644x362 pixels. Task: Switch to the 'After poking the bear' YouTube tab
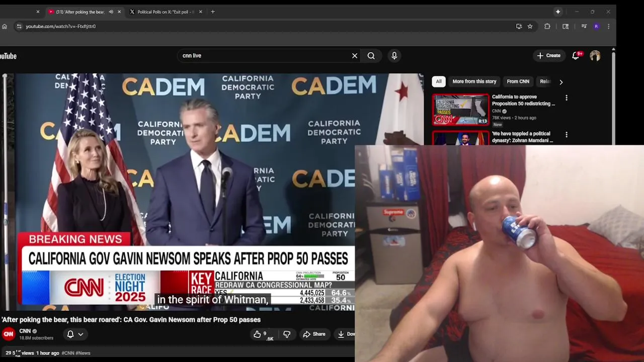tap(80, 12)
